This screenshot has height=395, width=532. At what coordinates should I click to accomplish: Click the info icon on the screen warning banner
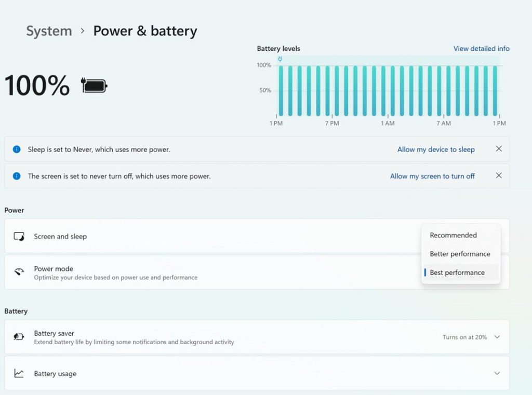click(16, 176)
